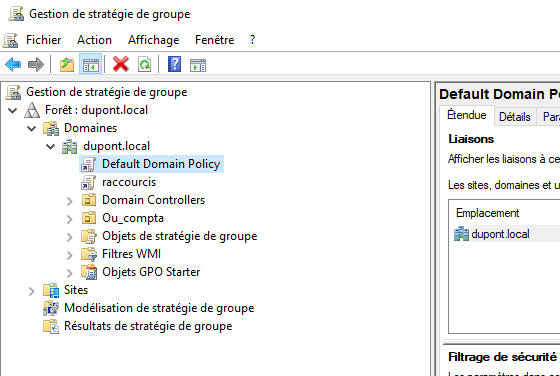The width and height of the screenshot is (560, 376).
Task: Click the raccourcis GPO link icon
Action: click(88, 182)
